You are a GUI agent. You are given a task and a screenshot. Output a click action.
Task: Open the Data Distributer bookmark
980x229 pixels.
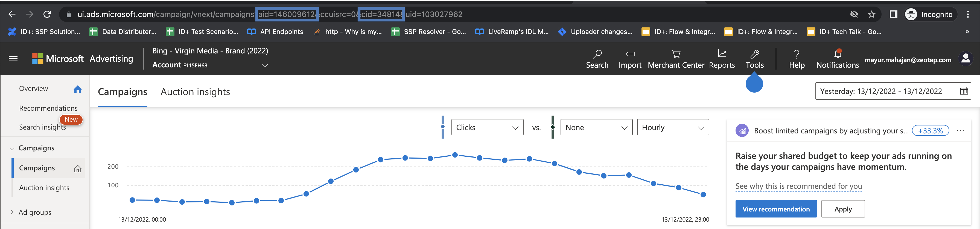pos(123,32)
